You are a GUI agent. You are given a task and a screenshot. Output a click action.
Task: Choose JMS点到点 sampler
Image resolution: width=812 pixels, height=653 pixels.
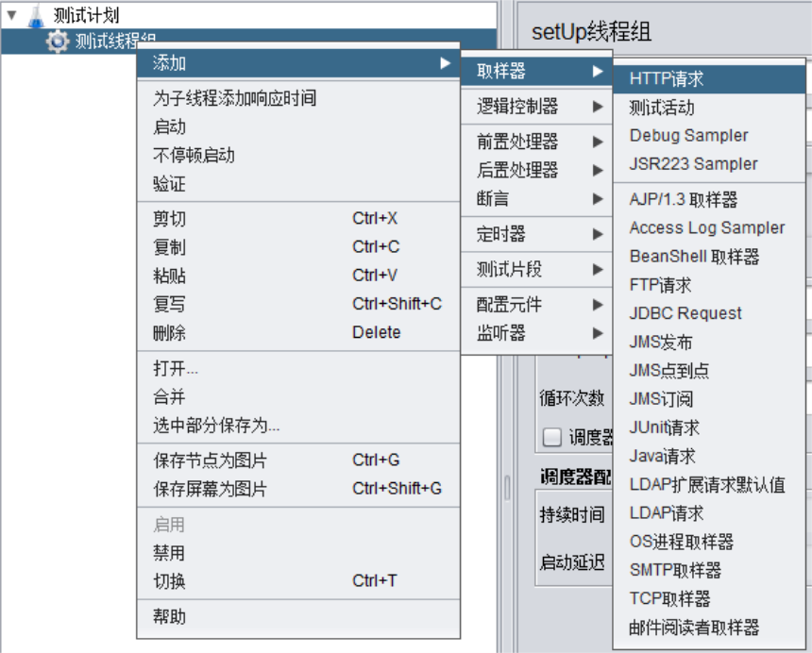coord(709,371)
